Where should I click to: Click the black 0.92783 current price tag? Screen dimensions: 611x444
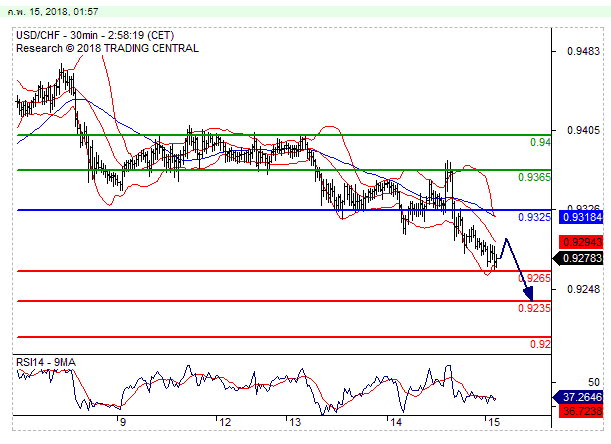pyautogui.click(x=578, y=258)
